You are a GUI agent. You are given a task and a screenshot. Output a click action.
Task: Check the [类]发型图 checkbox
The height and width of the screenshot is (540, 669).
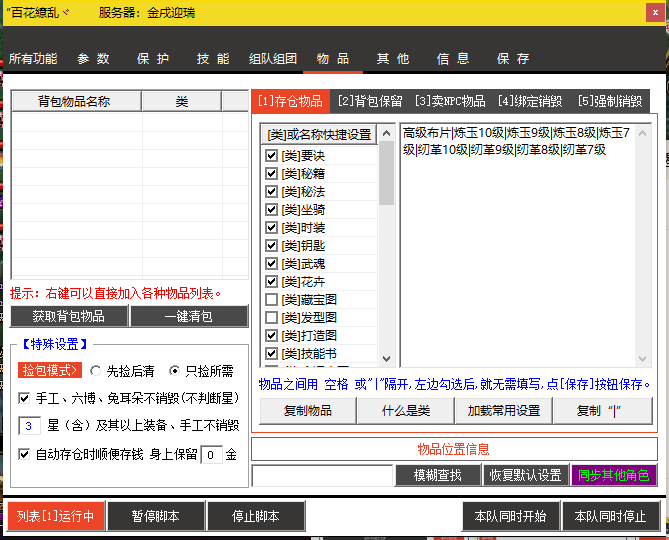pos(271,317)
